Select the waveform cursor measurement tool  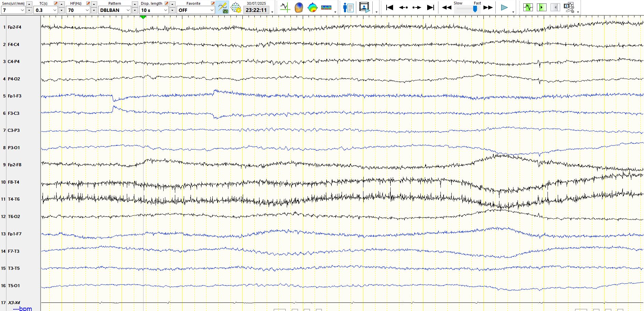click(285, 7)
